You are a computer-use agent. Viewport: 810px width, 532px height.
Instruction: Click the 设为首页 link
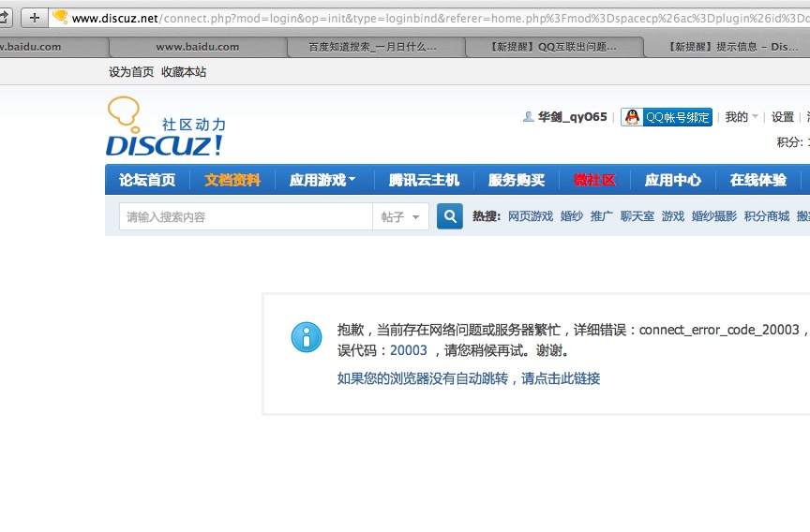pyautogui.click(x=131, y=72)
